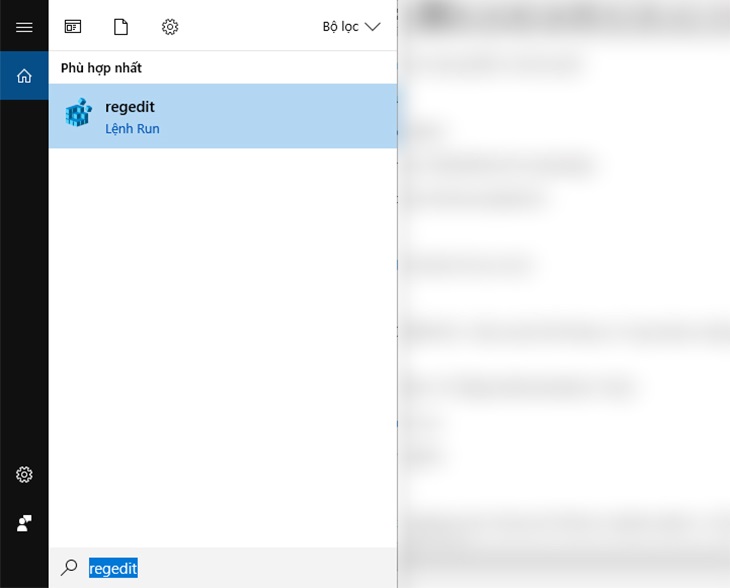
Task: Expand the Bộ lọc filter dropdown
Action: (351, 27)
